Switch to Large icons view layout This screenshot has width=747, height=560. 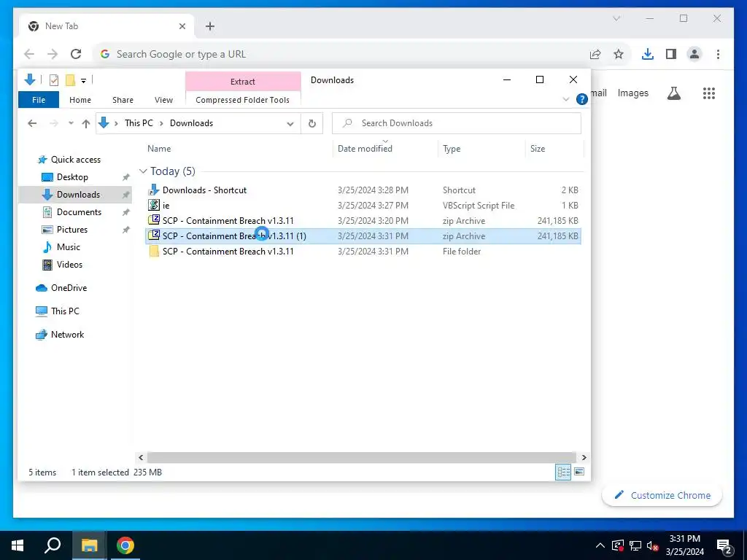pos(579,472)
